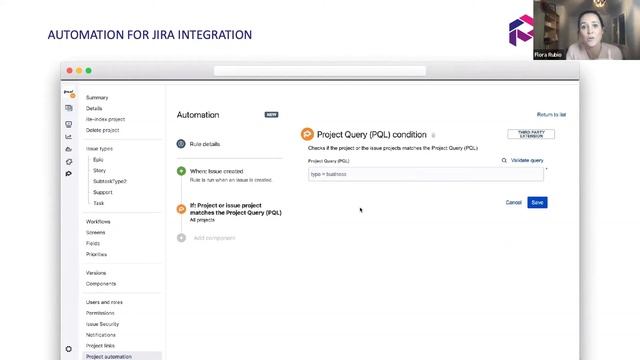Click the monitor-shaped icon in narrow sidebar

pos(69,124)
